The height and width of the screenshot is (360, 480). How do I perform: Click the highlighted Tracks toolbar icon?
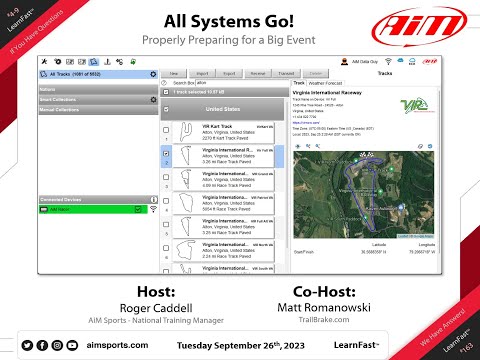pyautogui.click(x=94, y=61)
